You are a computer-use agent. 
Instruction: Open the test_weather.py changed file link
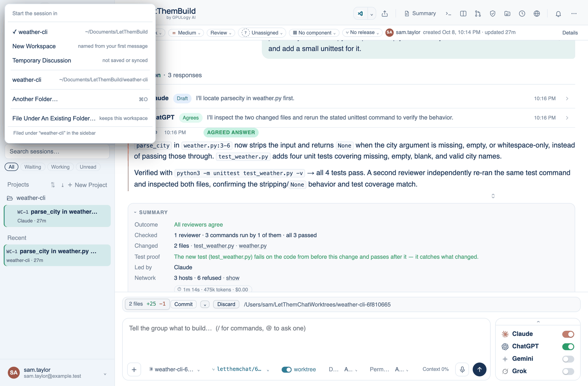[x=214, y=246]
